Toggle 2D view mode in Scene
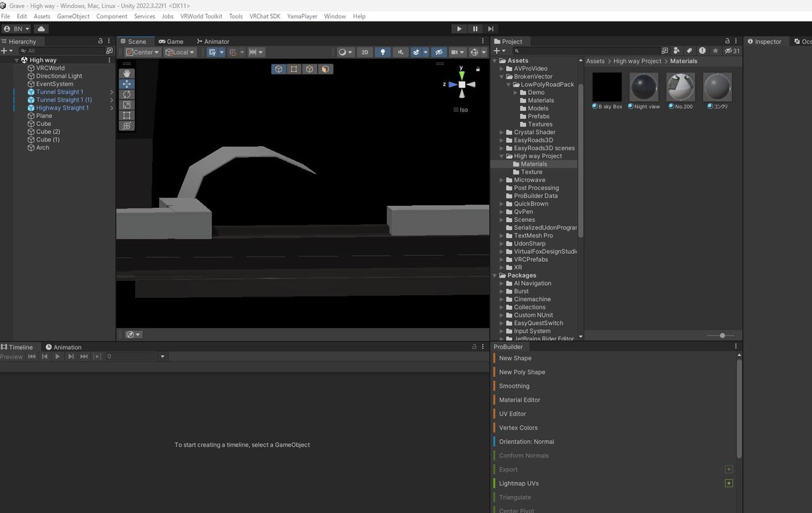The image size is (812, 513). click(x=365, y=52)
